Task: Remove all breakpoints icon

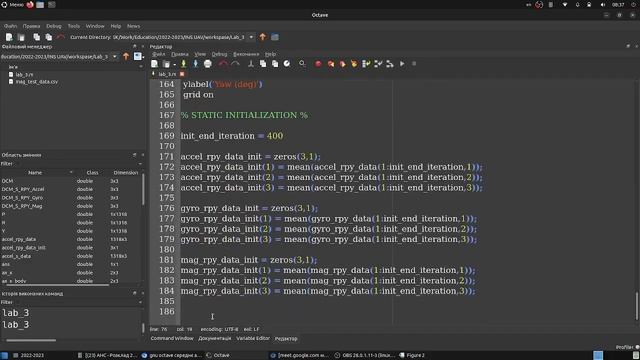Action: (x=354, y=64)
